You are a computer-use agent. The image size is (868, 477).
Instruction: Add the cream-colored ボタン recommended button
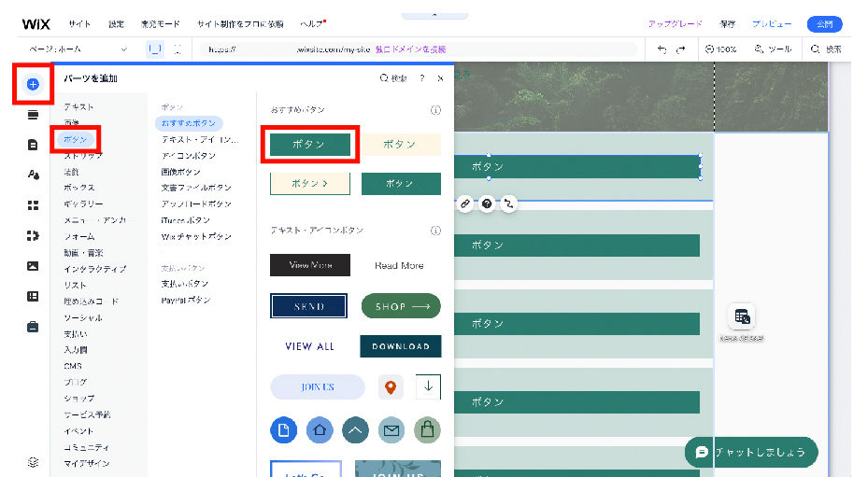click(401, 145)
